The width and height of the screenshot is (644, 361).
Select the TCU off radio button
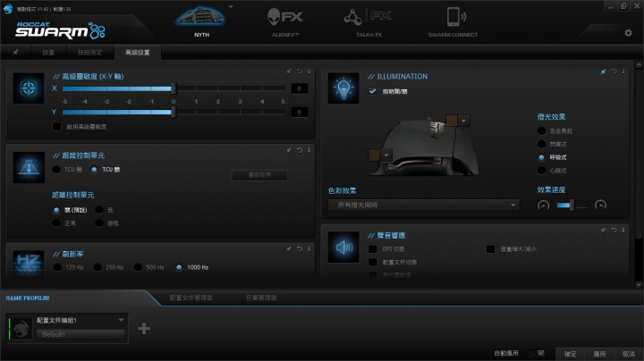pyautogui.click(x=94, y=170)
